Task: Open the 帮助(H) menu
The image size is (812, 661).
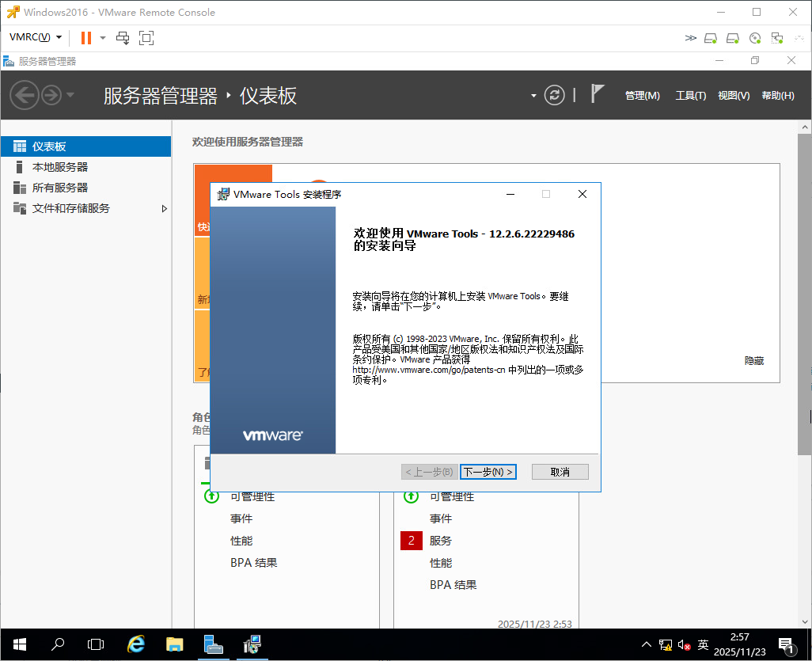Action: (777, 96)
